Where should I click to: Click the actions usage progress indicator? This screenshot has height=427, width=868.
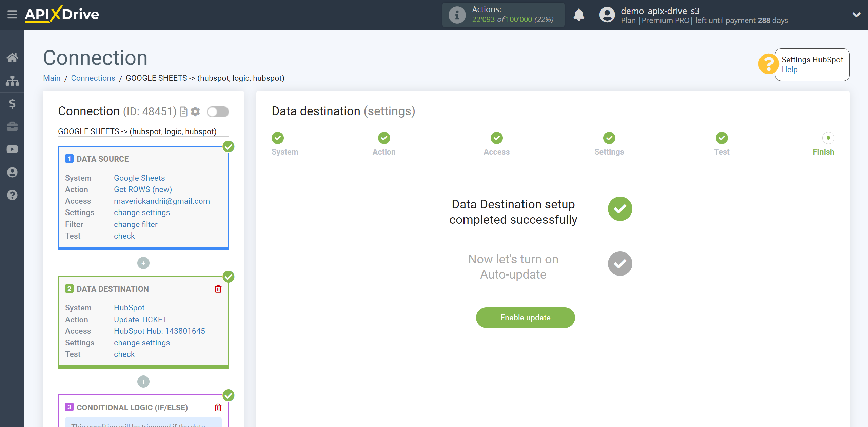pyautogui.click(x=504, y=15)
